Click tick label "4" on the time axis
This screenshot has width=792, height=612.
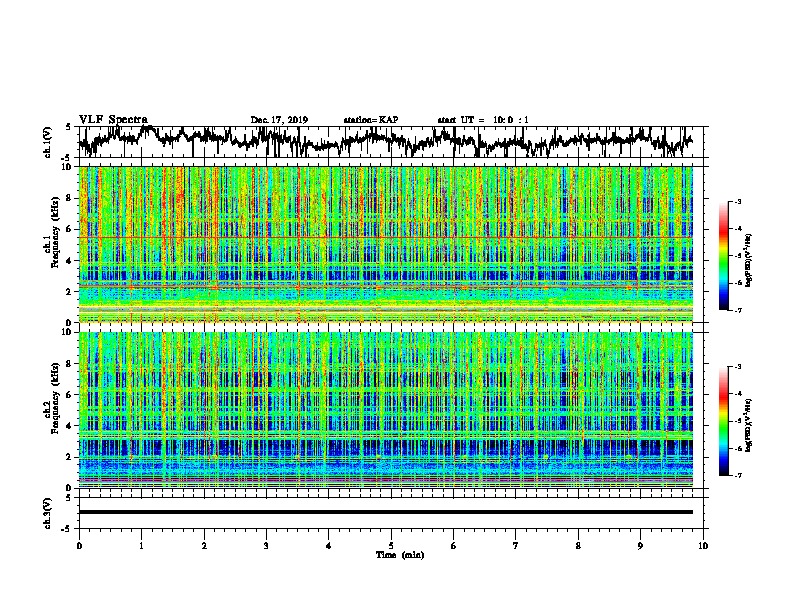(x=329, y=546)
